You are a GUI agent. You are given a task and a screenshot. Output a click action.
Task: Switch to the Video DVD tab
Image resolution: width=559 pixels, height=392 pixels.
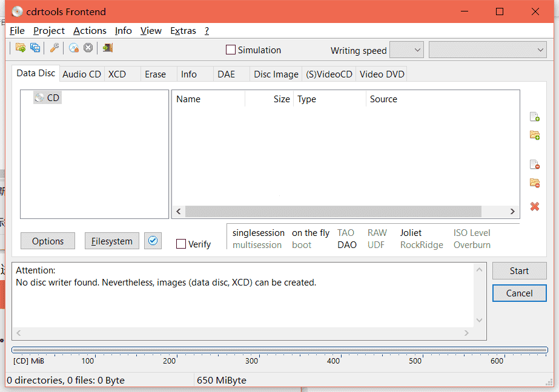pos(382,74)
